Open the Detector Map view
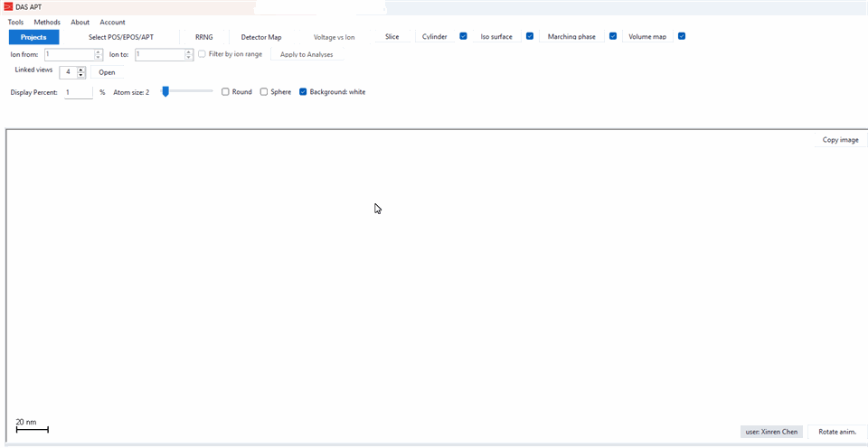Image resolution: width=868 pixels, height=448 pixels. [261, 37]
